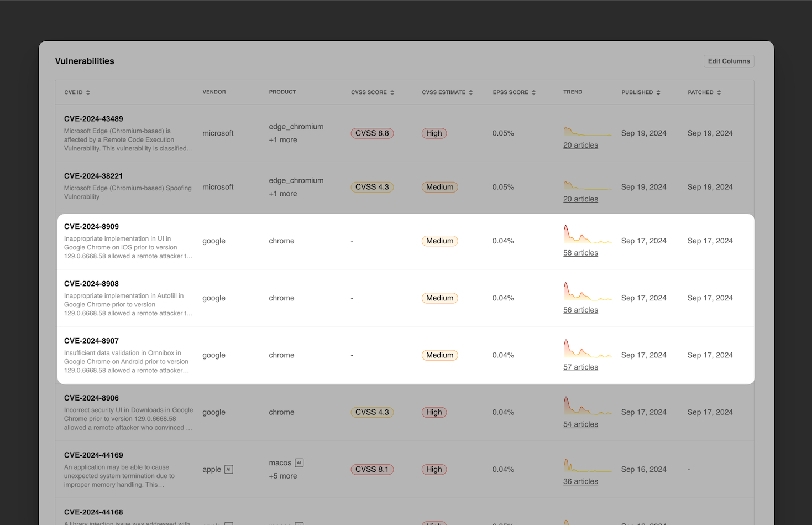Open the 56 articles link

580,310
